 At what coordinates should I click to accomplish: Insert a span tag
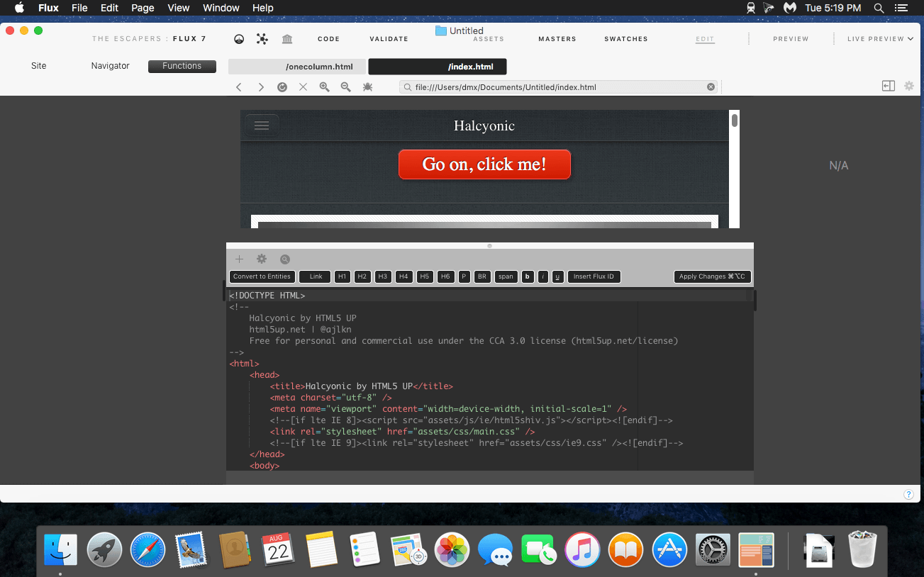pyautogui.click(x=506, y=276)
